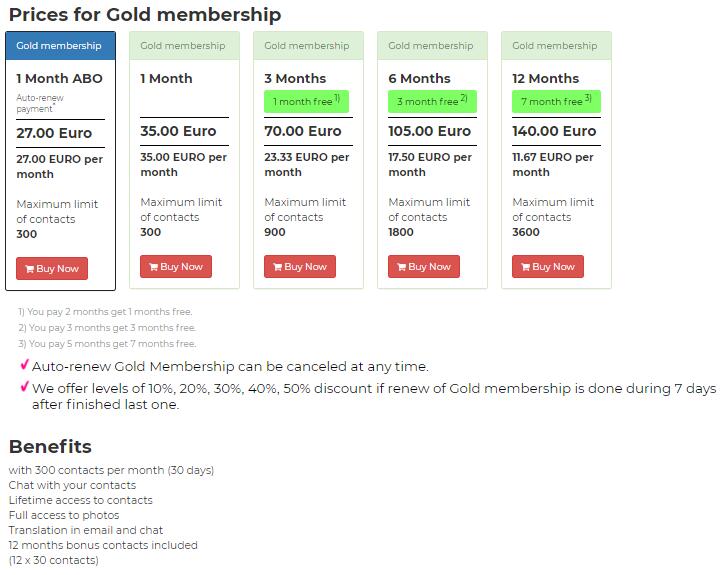Viewport: 720px width, 575px height.
Task: Buy the 140.00 Euro 12 Months plan
Action: pyautogui.click(x=548, y=267)
